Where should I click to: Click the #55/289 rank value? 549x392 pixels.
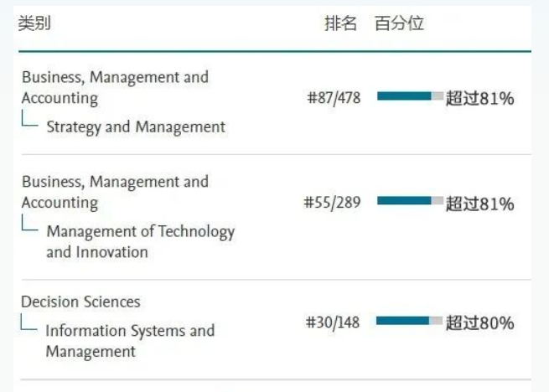click(x=332, y=203)
